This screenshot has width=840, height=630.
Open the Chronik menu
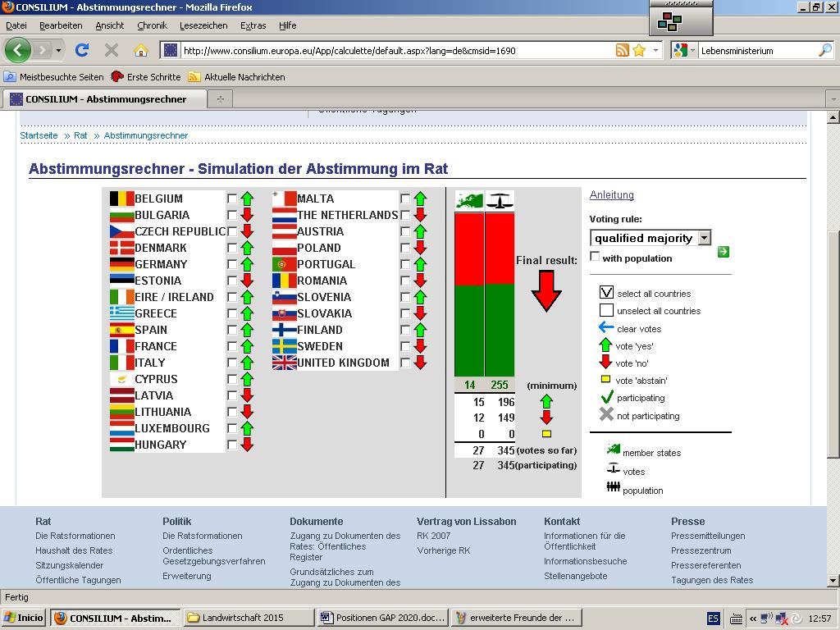pyautogui.click(x=152, y=25)
